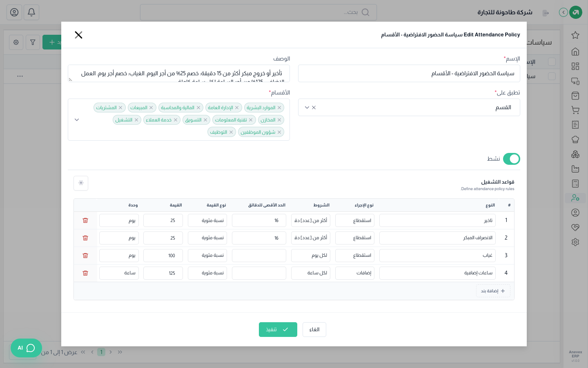This screenshot has height=368, width=588.
Task: Open shopping bag icon in sidebar
Action: pyautogui.click(x=575, y=96)
